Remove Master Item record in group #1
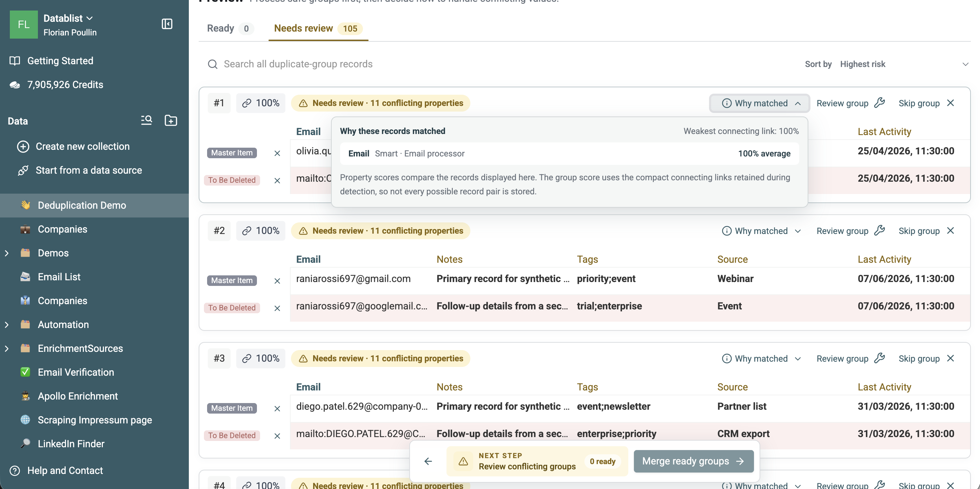 (277, 153)
